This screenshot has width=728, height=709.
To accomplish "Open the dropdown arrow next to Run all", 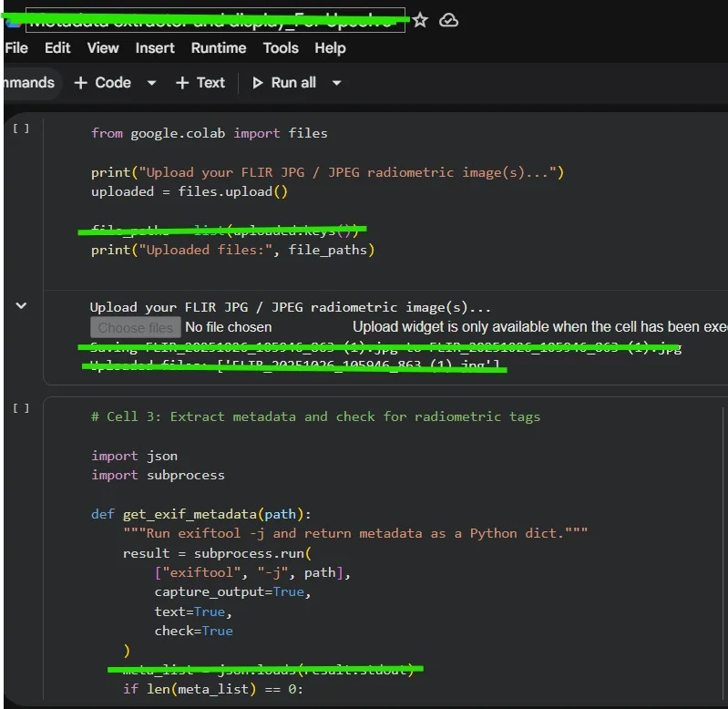I will (336, 83).
